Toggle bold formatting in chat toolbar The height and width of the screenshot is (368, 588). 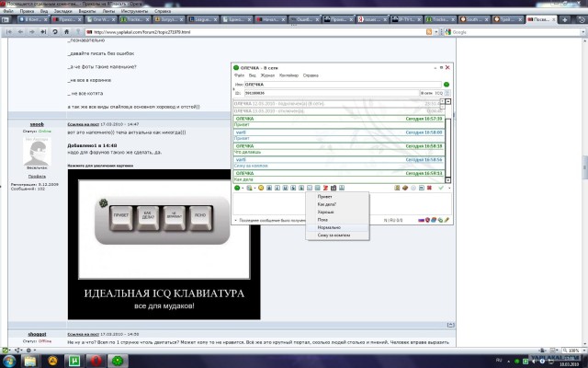pos(269,188)
